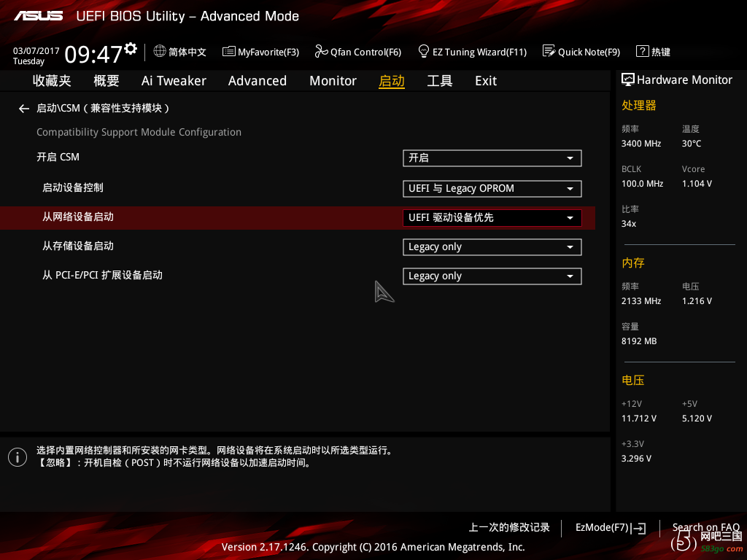
Task: Open the 从网络设备启动 dropdown
Action: (492, 218)
